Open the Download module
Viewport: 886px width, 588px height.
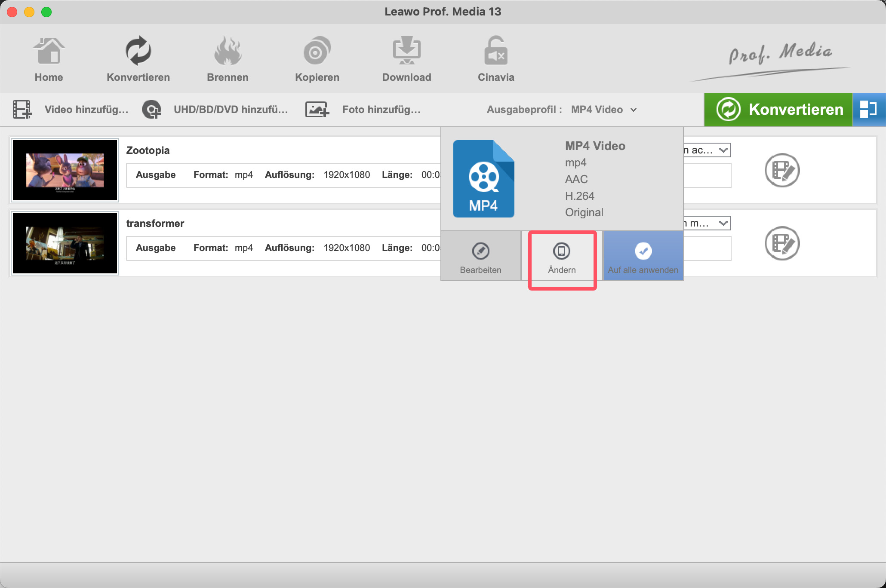coord(406,59)
